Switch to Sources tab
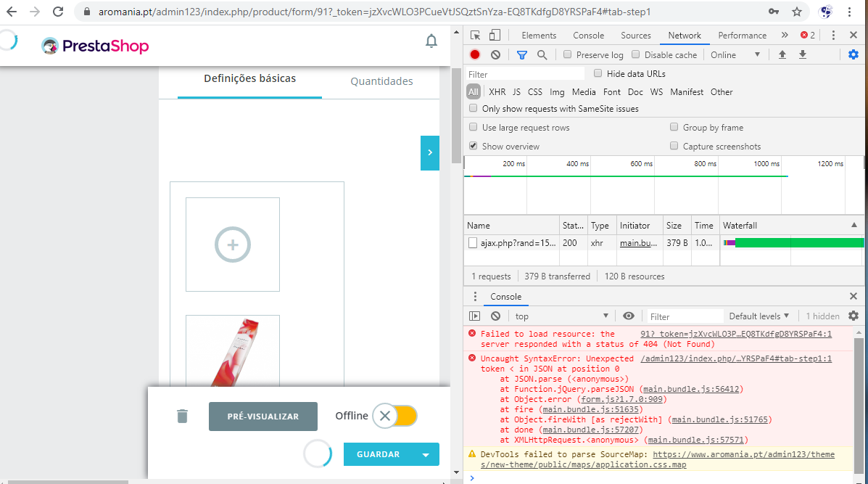868x484 pixels. (635, 36)
